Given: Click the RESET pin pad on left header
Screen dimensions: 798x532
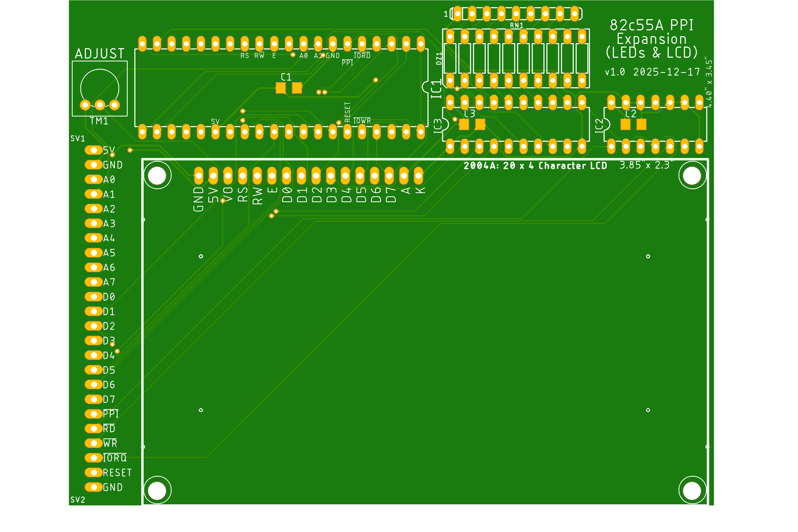Looking at the screenshot, I should pos(94,472).
